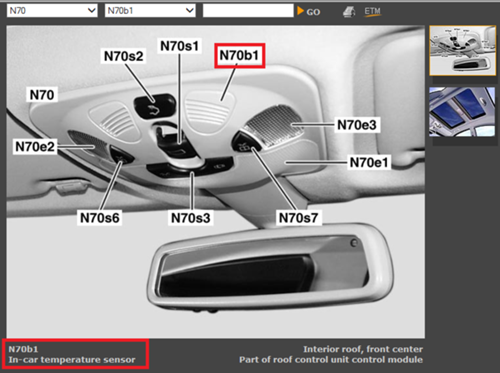500x373 pixels.
Task: Click the N70e3 callout label
Action: pos(357,125)
